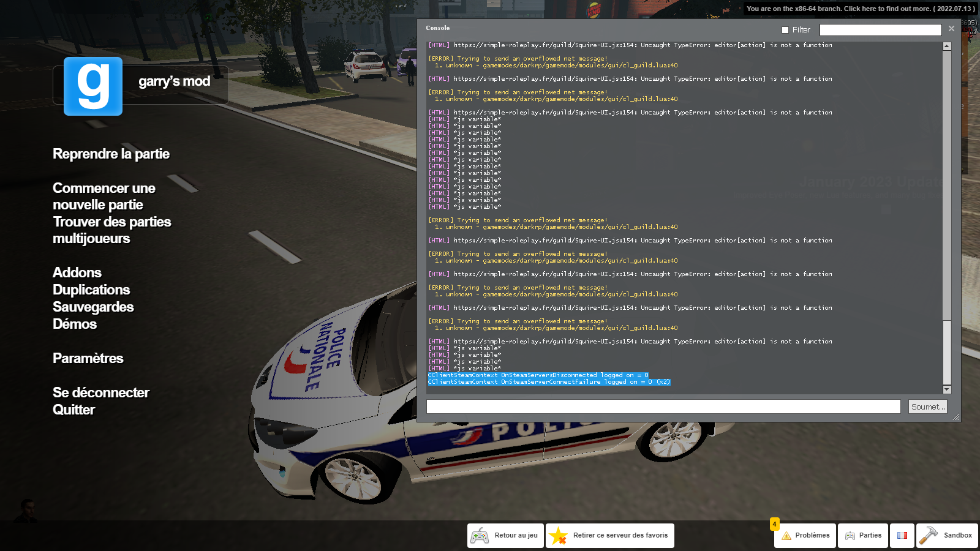Click the yellow problems count badge
Screen dimensions: 980x551
[x=774, y=524]
